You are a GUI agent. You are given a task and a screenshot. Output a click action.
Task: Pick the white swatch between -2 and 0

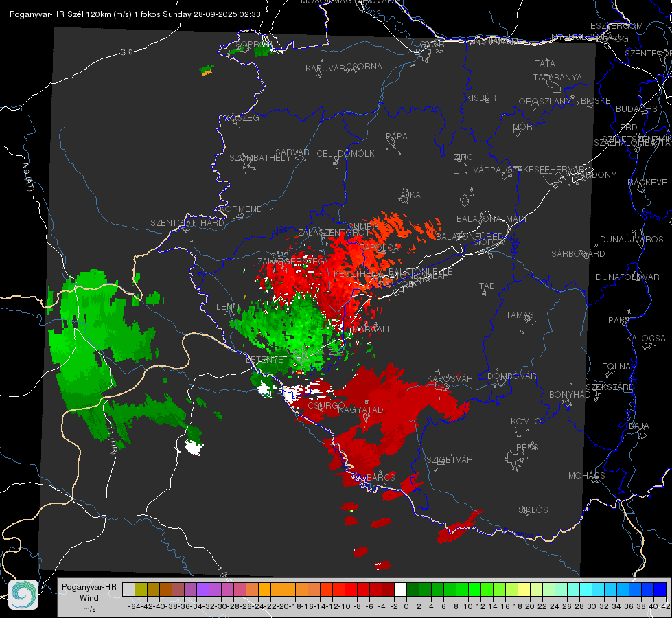[x=400, y=589]
